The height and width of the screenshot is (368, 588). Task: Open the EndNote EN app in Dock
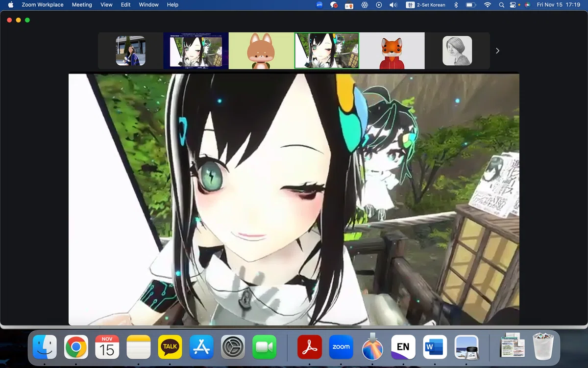pos(403,347)
